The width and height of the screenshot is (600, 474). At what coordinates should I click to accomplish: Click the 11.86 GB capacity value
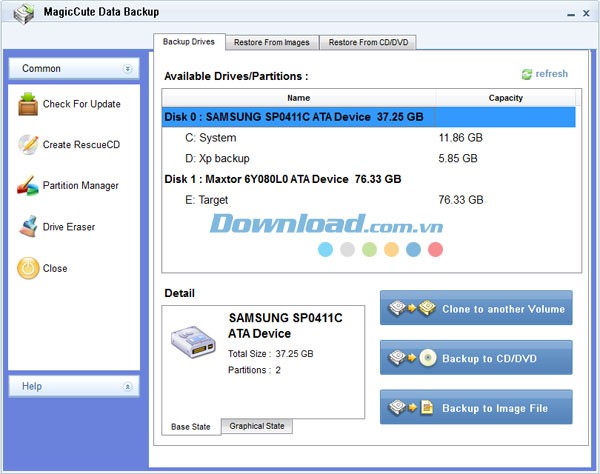[x=461, y=138]
